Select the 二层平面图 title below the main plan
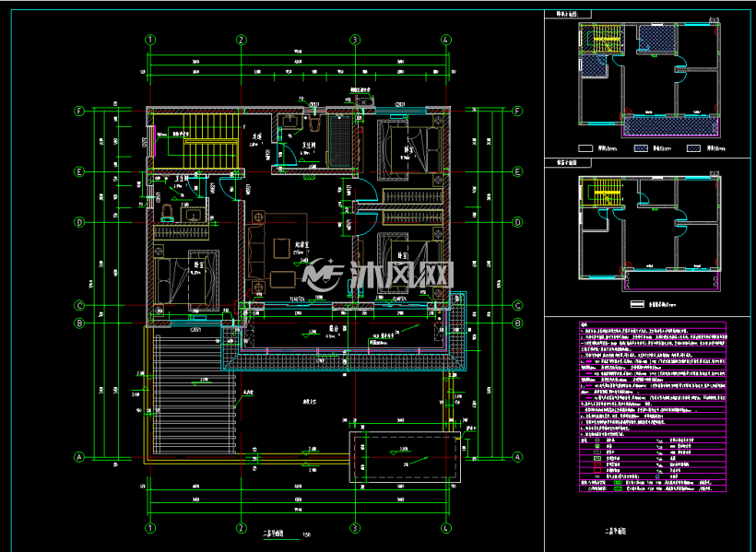The width and height of the screenshot is (756, 552). [x=273, y=534]
